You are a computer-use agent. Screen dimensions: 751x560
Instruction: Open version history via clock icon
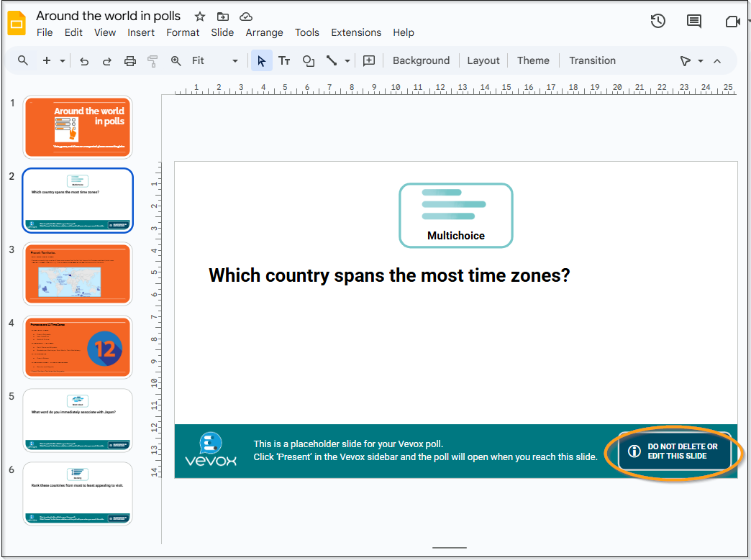coord(657,22)
